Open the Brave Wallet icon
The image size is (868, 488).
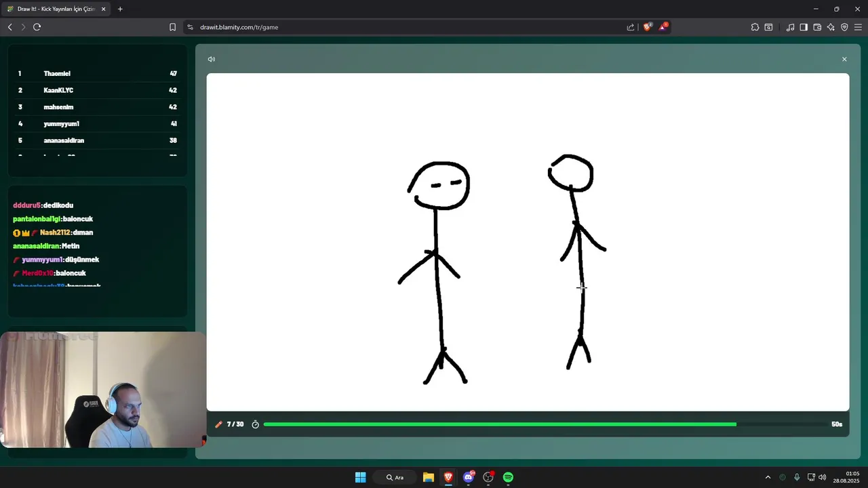pyautogui.click(x=817, y=27)
